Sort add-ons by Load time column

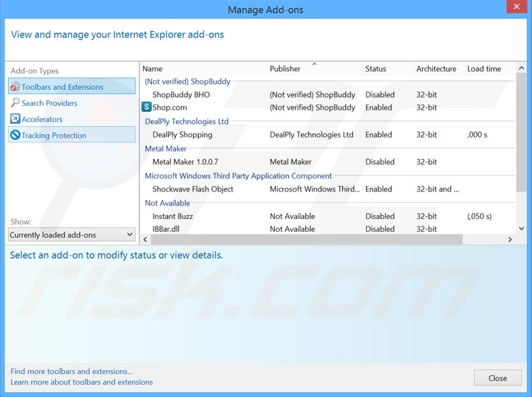click(490, 69)
